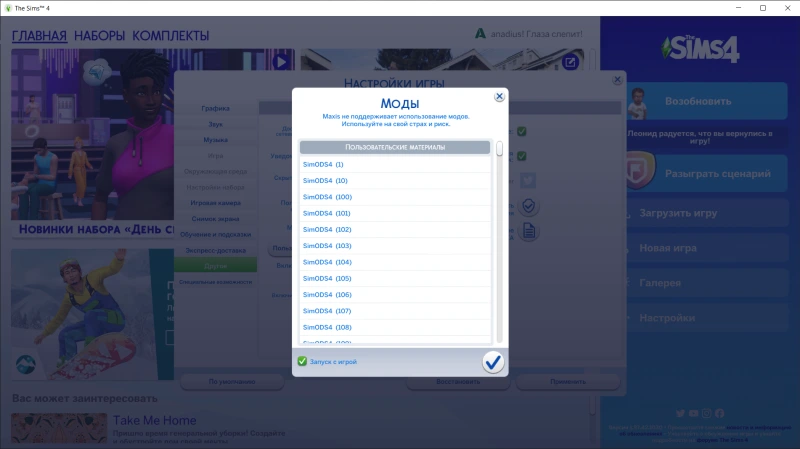Open Facebook social icon at bottom right
800x449 pixels.
click(x=719, y=413)
